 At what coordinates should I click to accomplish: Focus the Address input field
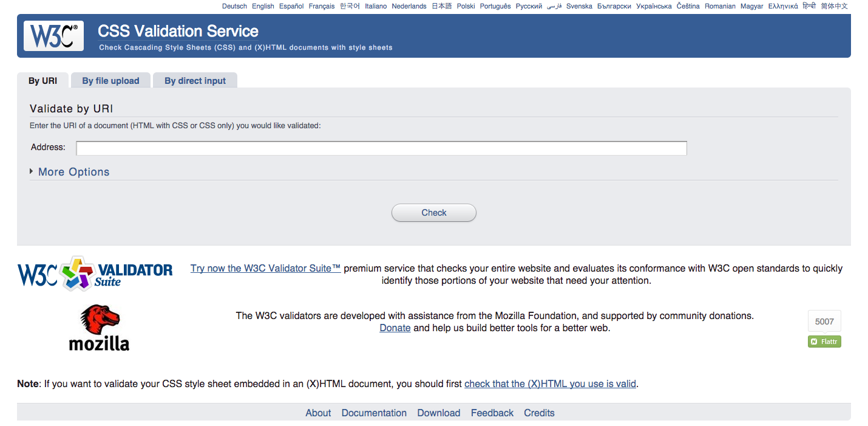[x=381, y=148]
